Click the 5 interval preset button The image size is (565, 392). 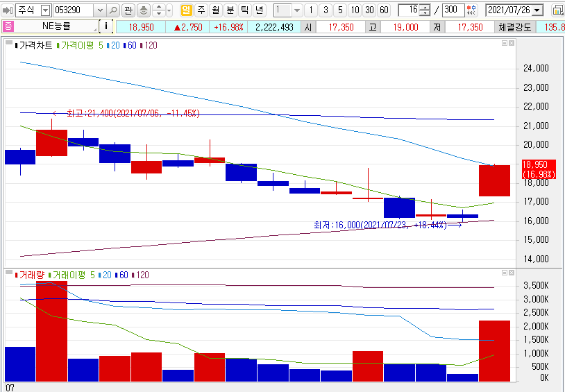340,10
